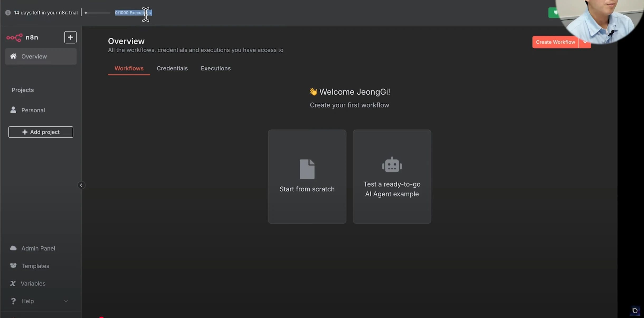Click the plus button beside n8n logo
The height and width of the screenshot is (318, 644).
pyautogui.click(x=70, y=37)
